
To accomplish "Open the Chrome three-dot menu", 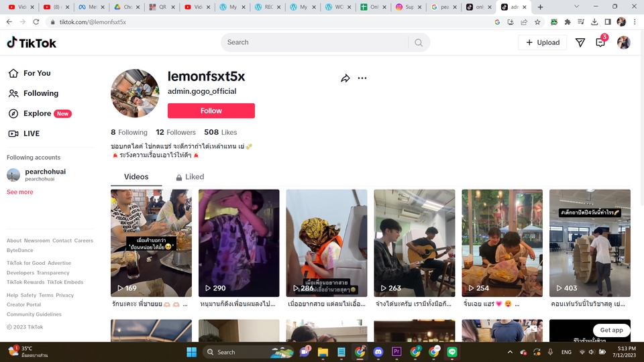I will tap(635, 22).
